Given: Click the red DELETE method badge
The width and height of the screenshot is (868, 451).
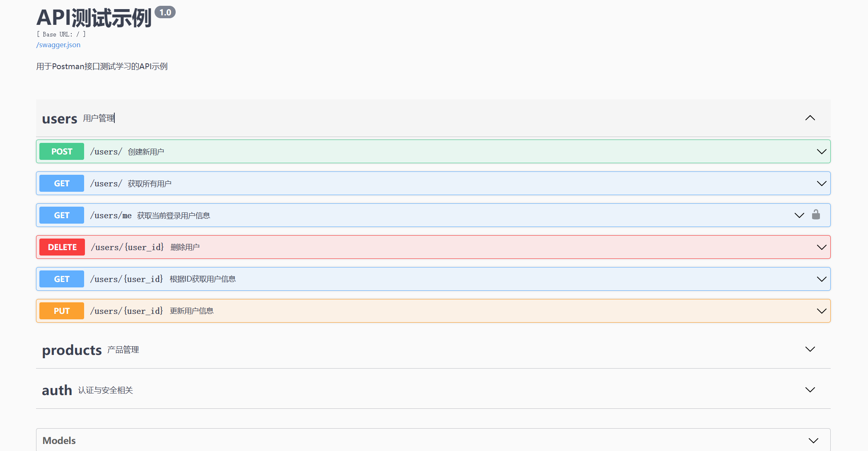Looking at the screenshot, I should click(x=62, y=247).
